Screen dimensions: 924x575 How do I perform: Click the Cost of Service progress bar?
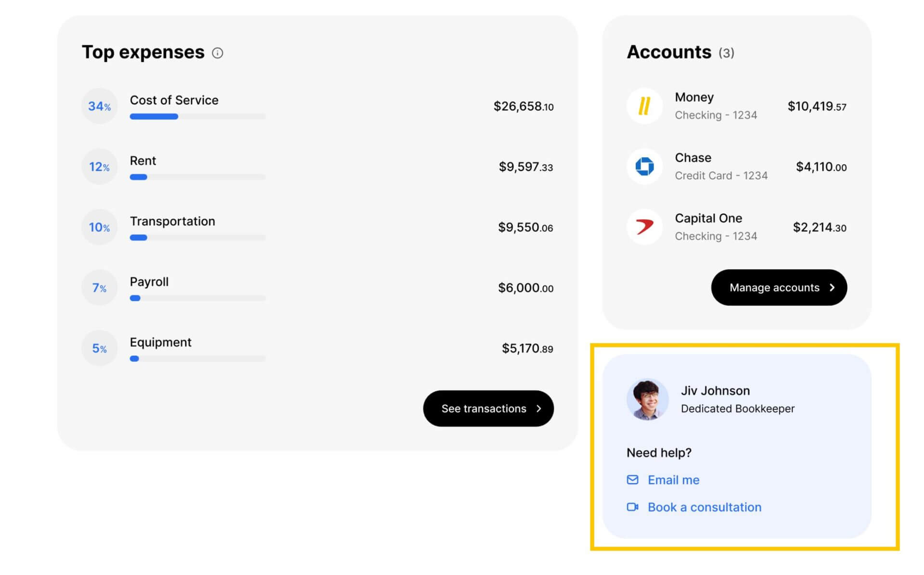[x=198, y=116]
